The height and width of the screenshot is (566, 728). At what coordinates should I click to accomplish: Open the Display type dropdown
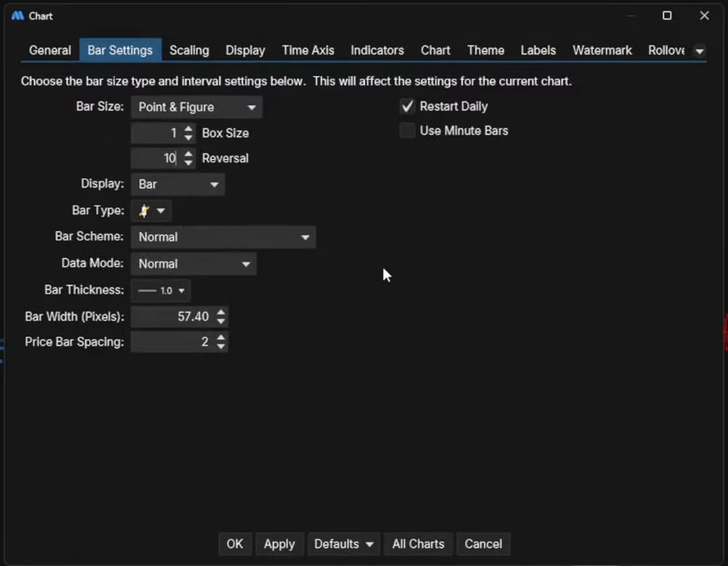(178, 184)
